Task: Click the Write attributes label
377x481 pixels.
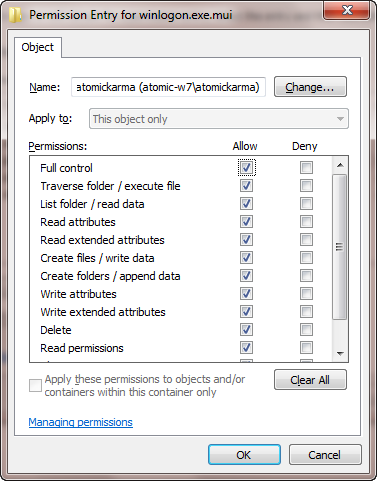Action: 78,294
